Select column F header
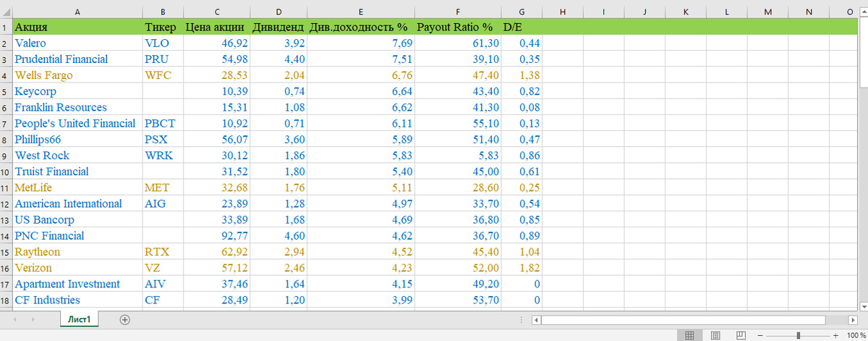The image size is (868, 341). click(457, 11)
